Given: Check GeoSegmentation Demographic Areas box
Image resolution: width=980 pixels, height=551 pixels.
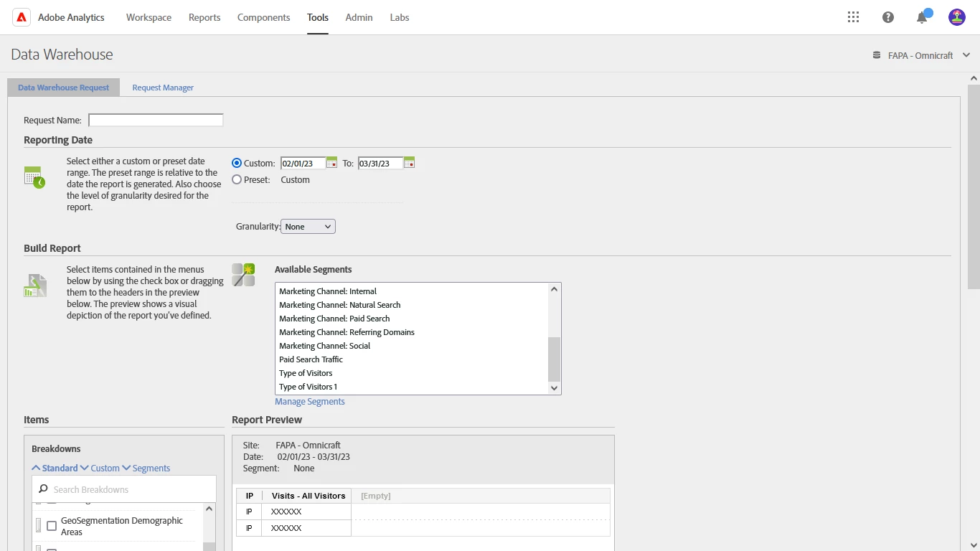Looking at the screenshot, I should (52, 526).
